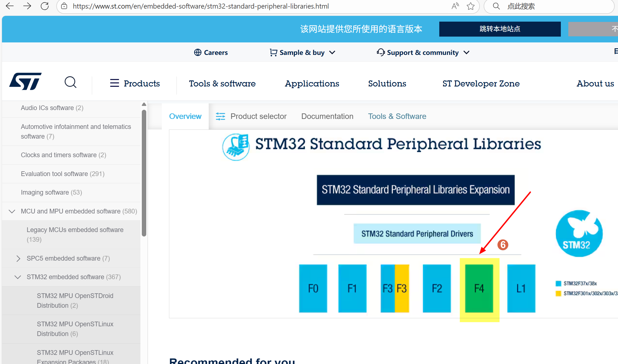
Task: Expand the Sample & buy dropdown chevron
Action: pyautogui.click(x=332, y=52)
